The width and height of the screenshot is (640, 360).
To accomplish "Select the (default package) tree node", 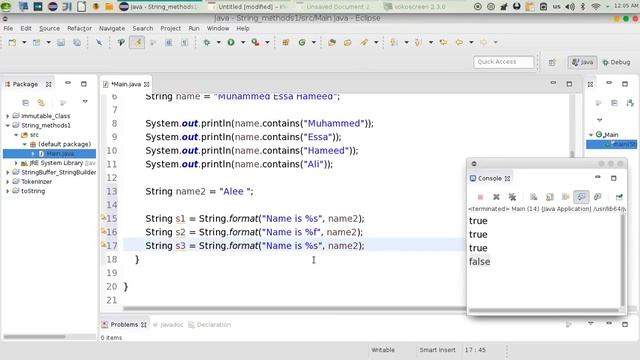I will [x=64, y=144].
